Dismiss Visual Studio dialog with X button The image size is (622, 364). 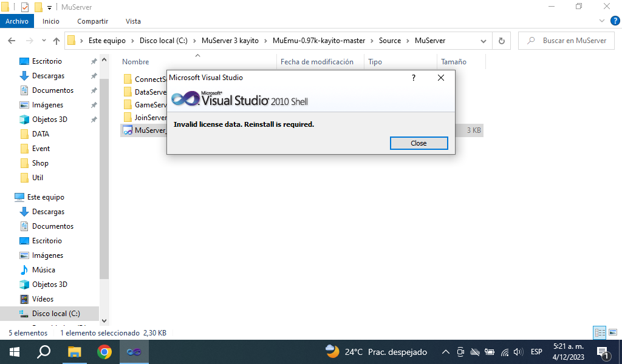point(441,78)
